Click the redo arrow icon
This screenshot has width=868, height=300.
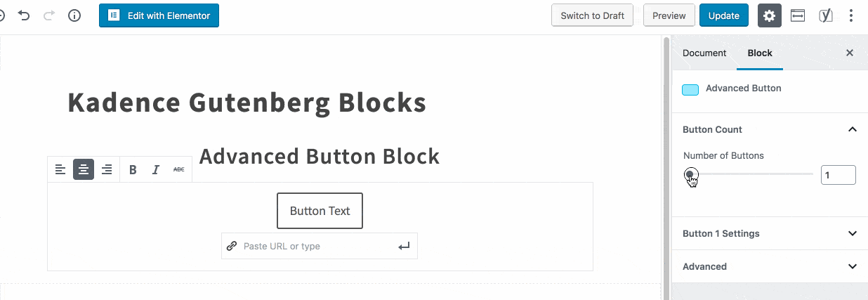tap(48, 15)
